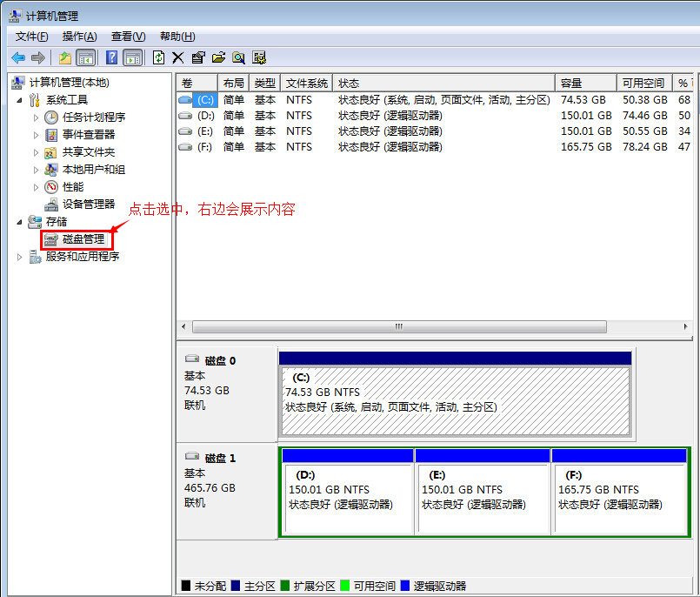Open the 操作(A) menu
Image resolution: width=700 pixels, height=597 pixels.
79,37
